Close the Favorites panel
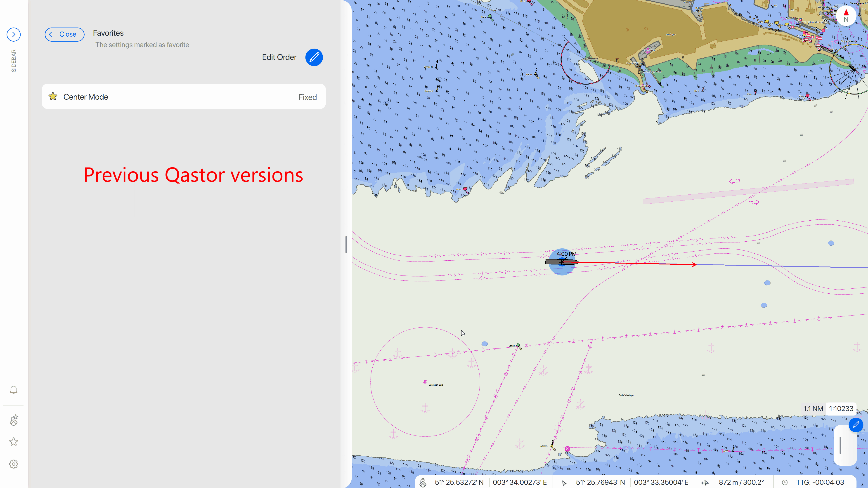The width and height of the screenshot is (868, 488). pyautogui.click(x=64, y=34)
